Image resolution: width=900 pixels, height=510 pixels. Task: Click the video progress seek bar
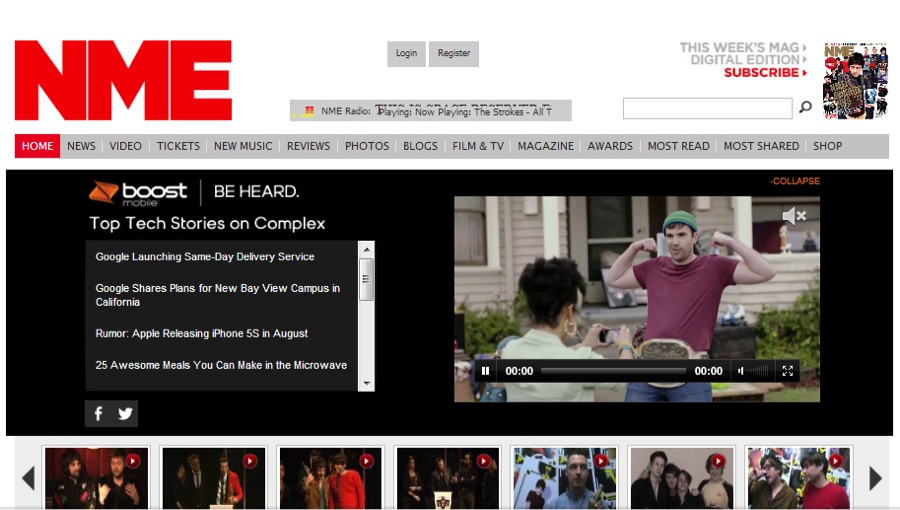(613, 371)
